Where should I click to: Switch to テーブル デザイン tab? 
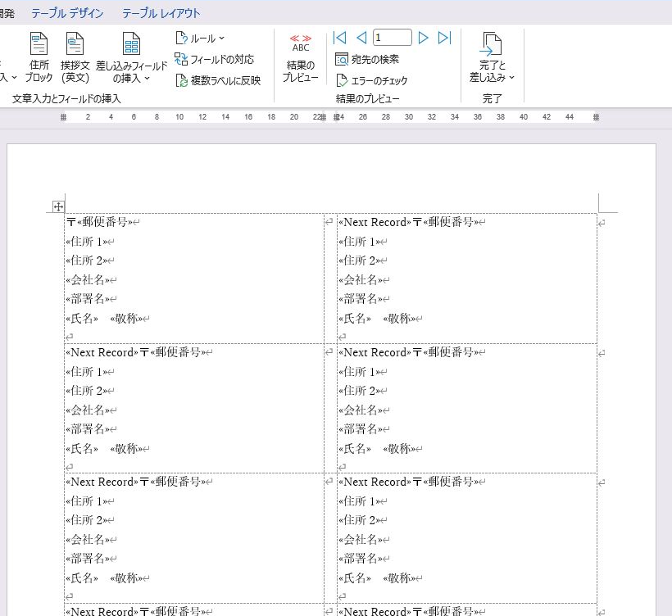coord(67,13)
